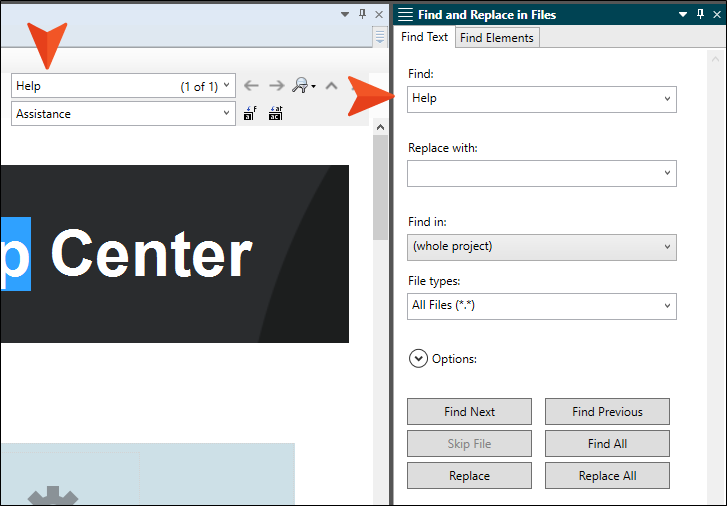Expand the Replace with dropdown list

(x=667, y=173)
